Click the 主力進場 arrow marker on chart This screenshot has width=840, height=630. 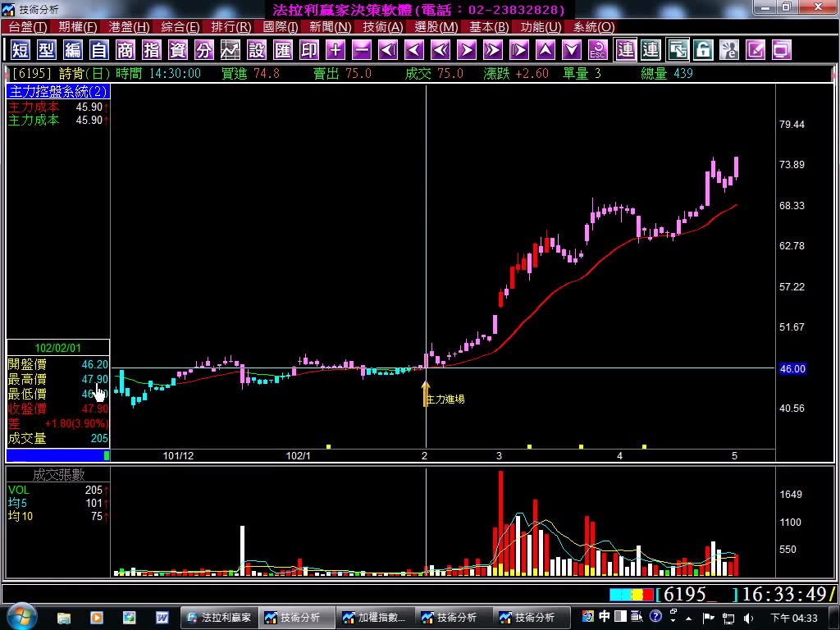tap(426, 394)
